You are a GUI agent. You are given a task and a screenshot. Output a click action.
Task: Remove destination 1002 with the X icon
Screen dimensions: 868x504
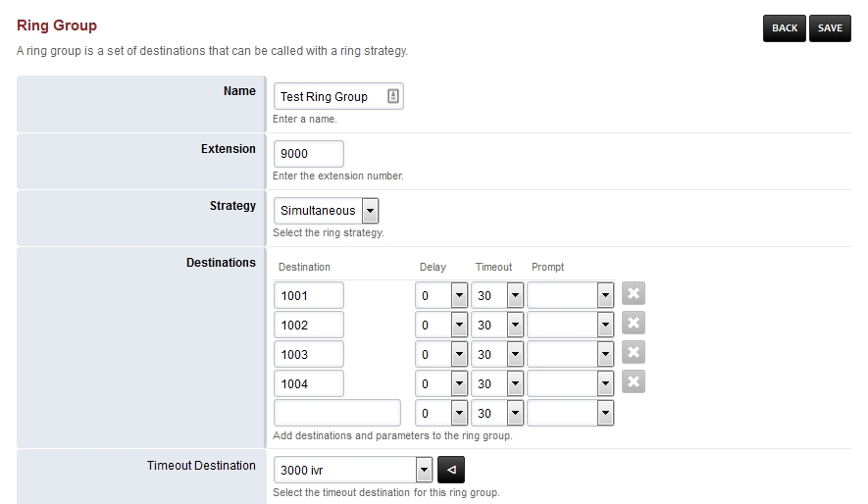pyautogui.click(x=634, y=324)
